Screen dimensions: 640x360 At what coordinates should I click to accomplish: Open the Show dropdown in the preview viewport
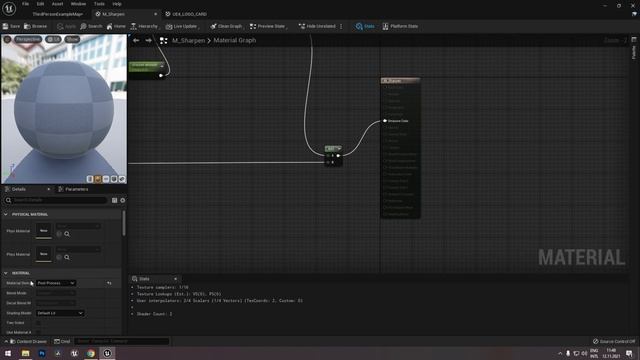[72, 39]
